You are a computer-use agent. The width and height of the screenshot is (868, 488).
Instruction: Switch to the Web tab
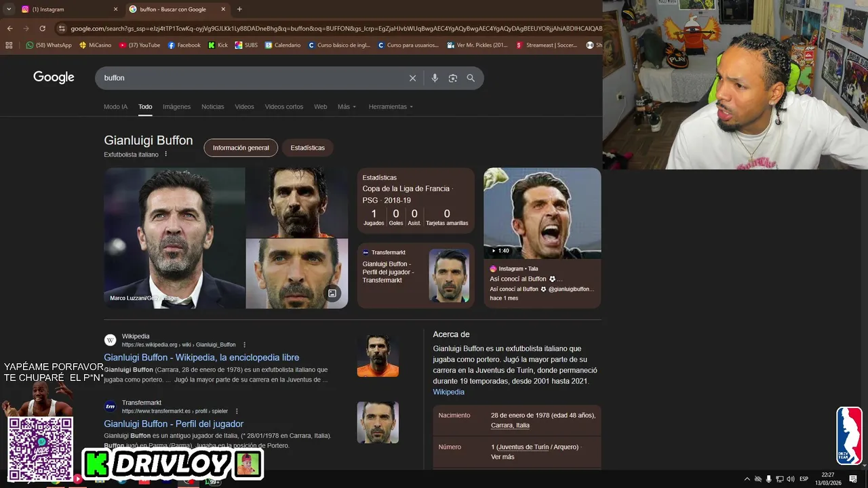[x=320, y=106]
